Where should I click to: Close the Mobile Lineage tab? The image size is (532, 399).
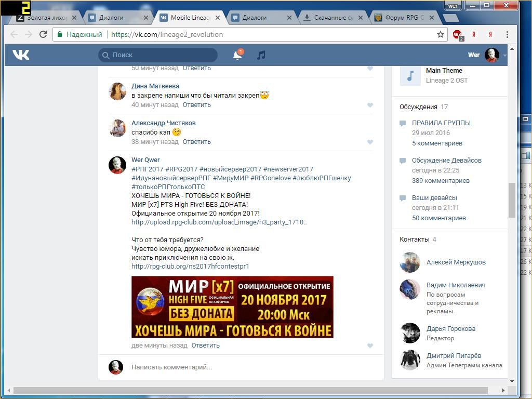click(218, 18)
